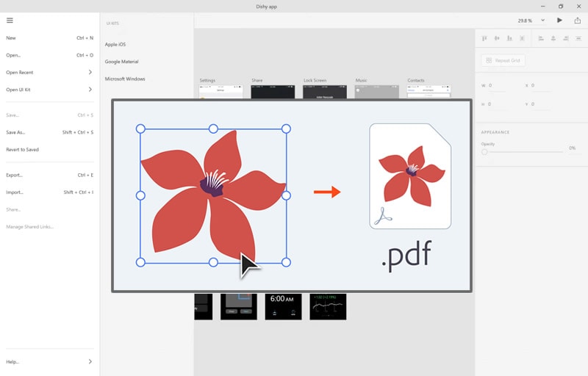Click the APPEARANCE section heading
The height and width of the screenshot is (376, 588).
(495, 132)
